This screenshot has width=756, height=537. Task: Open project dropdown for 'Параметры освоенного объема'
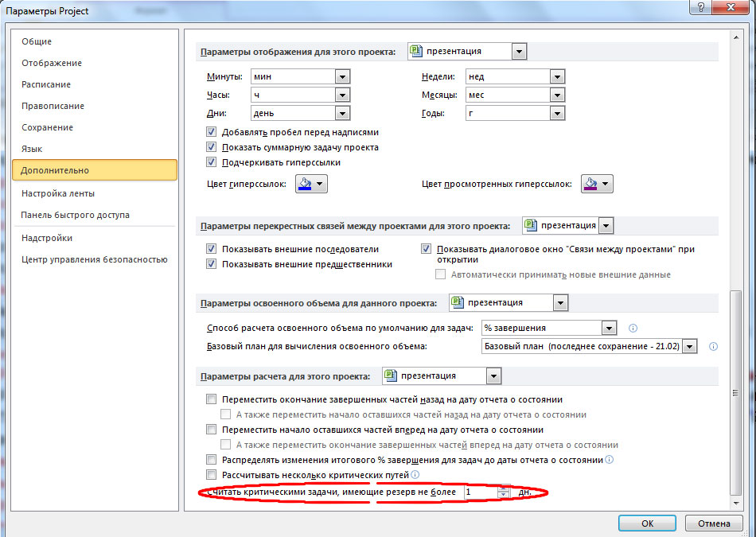(560, 303)
